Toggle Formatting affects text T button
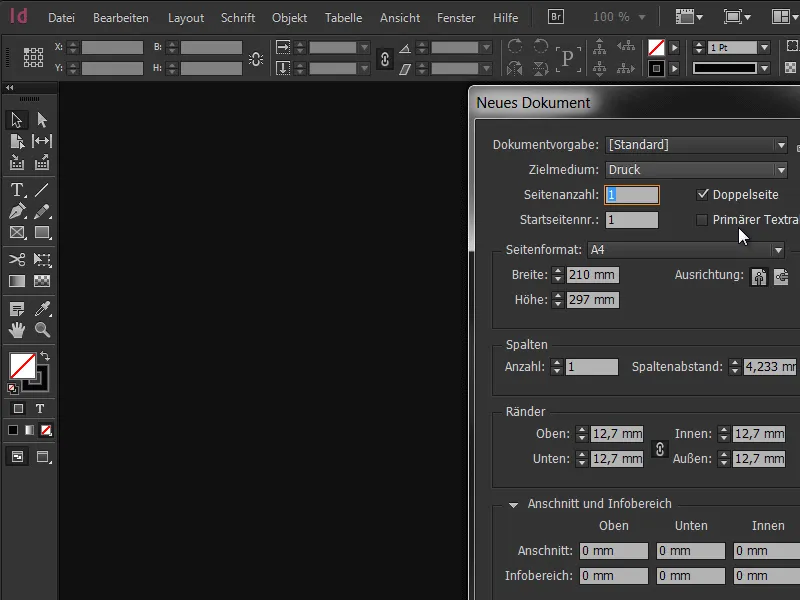 (40, 409)
